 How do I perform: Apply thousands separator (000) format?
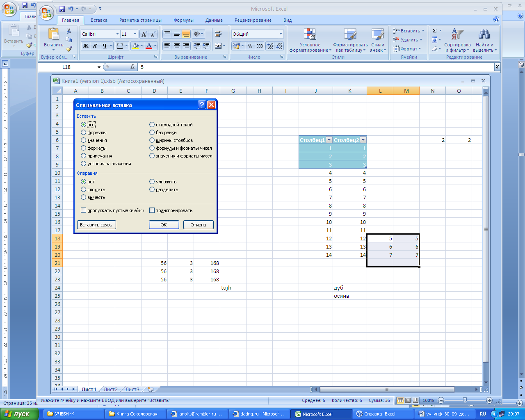pyautogui.click(x=260, y=46)
